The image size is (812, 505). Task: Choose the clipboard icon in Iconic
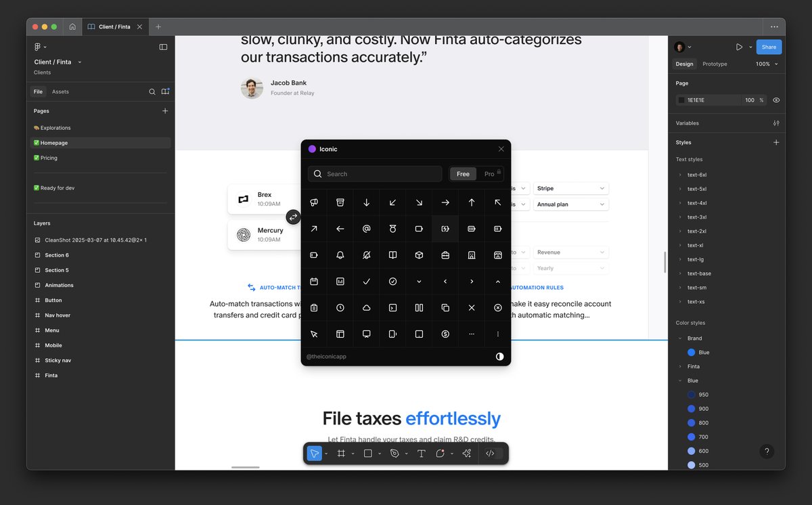click(314, 308)
